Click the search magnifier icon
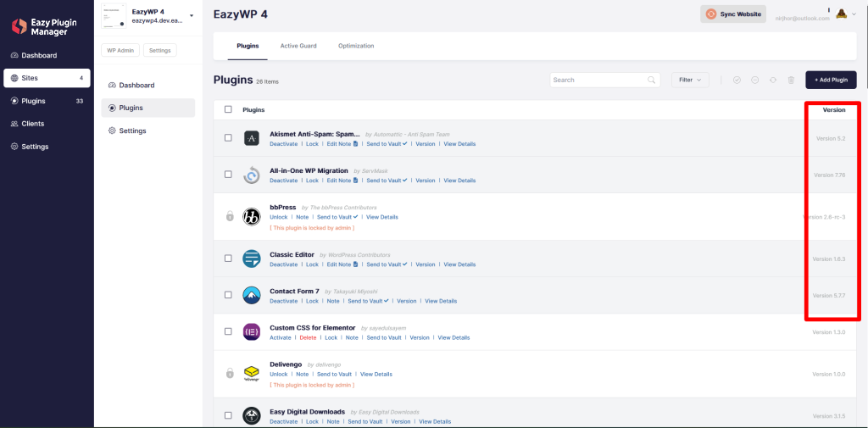This screenshot has width=868, height=428. [x=652, y=80]
